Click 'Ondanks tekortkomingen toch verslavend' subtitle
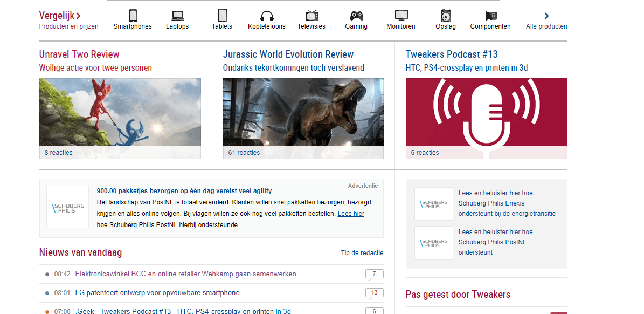The image size is (644, 314). coord(294,67)
